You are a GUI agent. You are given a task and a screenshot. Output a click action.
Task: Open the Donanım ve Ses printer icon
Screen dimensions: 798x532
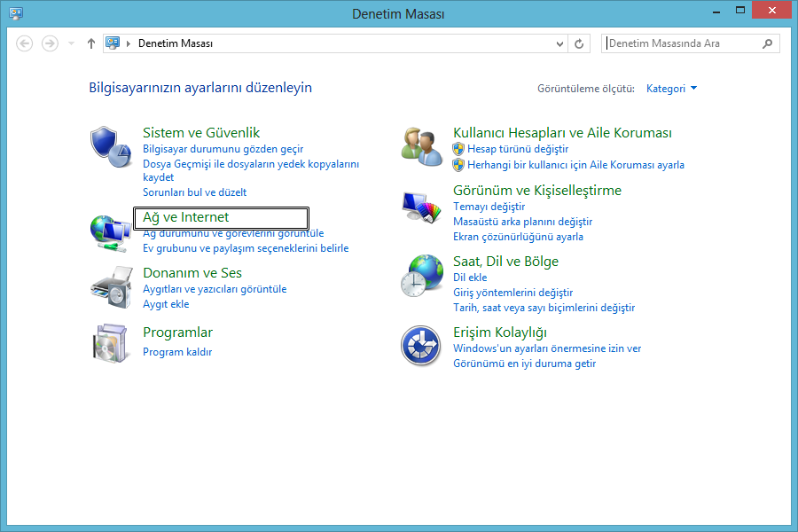(112, 287)
